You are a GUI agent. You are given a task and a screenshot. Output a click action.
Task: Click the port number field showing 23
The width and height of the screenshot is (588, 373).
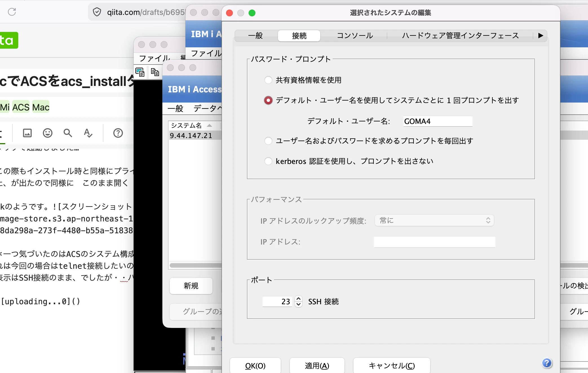pos(278,301)
